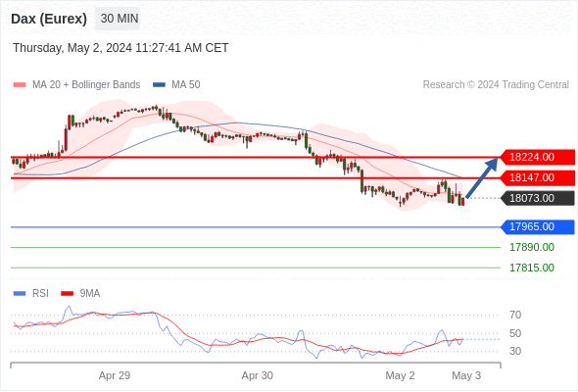Viewport: 578px width, 392px height.
Task: Click the 18224.00 resistance price tag
Action: 538,157
